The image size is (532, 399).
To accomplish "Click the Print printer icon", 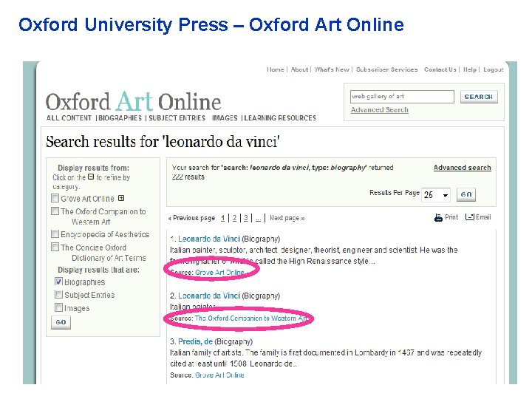I will pyautogui.click(x=438, y=217).
